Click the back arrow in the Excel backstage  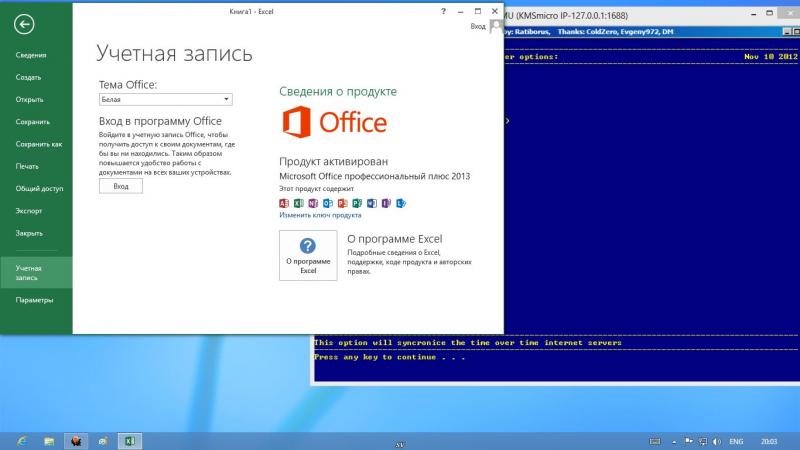pyautogui.click(x=24, y=24)
